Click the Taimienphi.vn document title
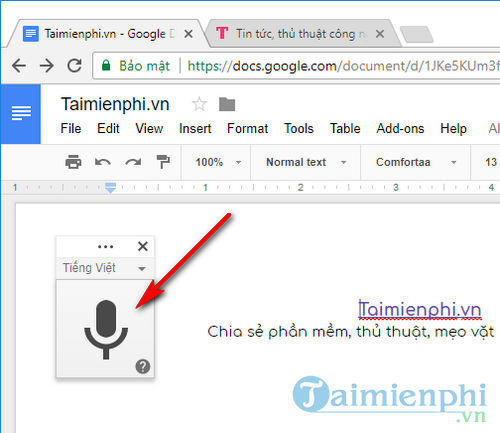Viewport: 500px width, 433px height. (x=115, y=104)
